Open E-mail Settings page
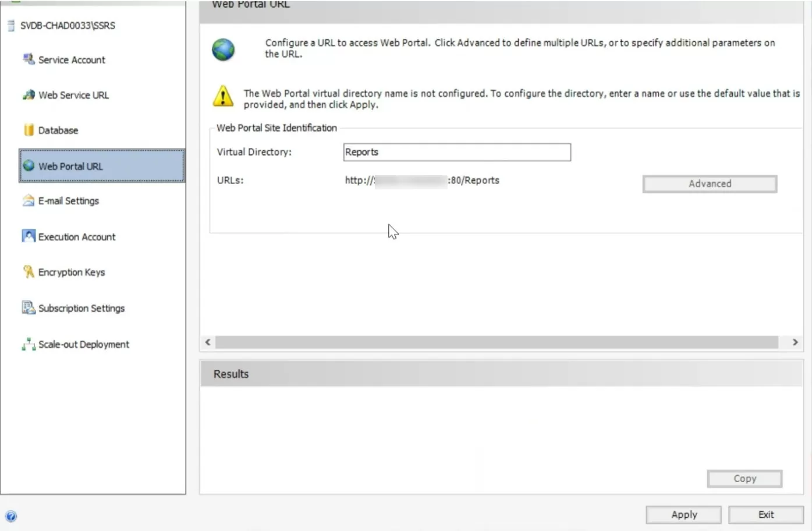Screen dimensions: 812x531 (x=68, y=201)
